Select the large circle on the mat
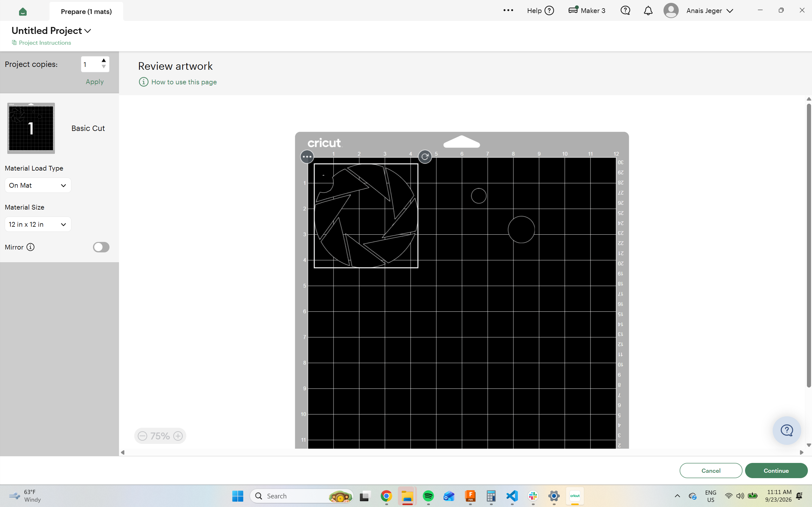The width and height of the screenshot is (812, 507). (x=521, y=230)
